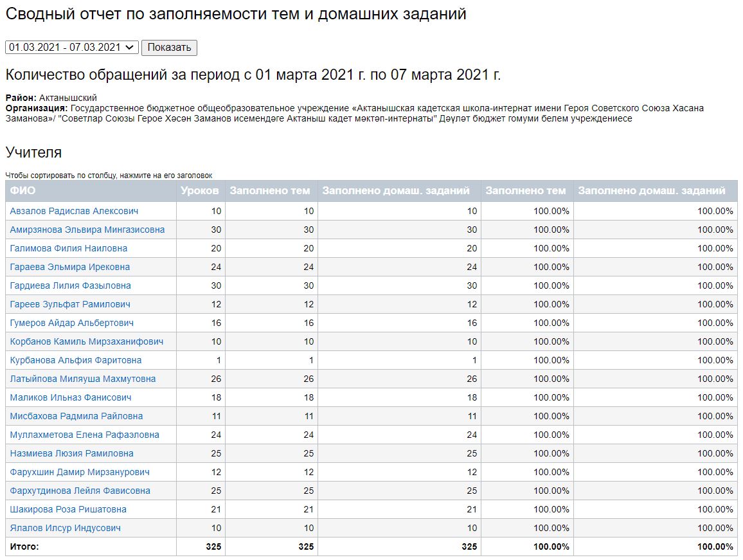Click Гардиева Лилия Фазыловна link
Screen dimensions: 743x560
(71, 285)
